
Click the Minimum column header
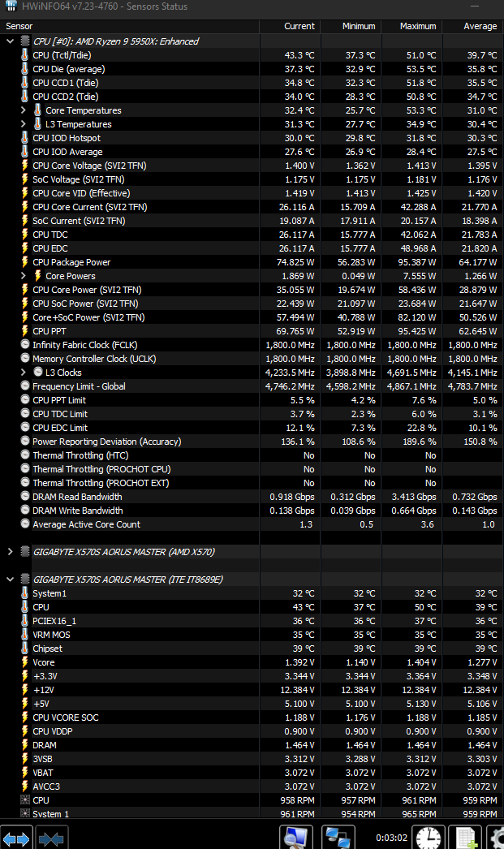coord(351,26)
